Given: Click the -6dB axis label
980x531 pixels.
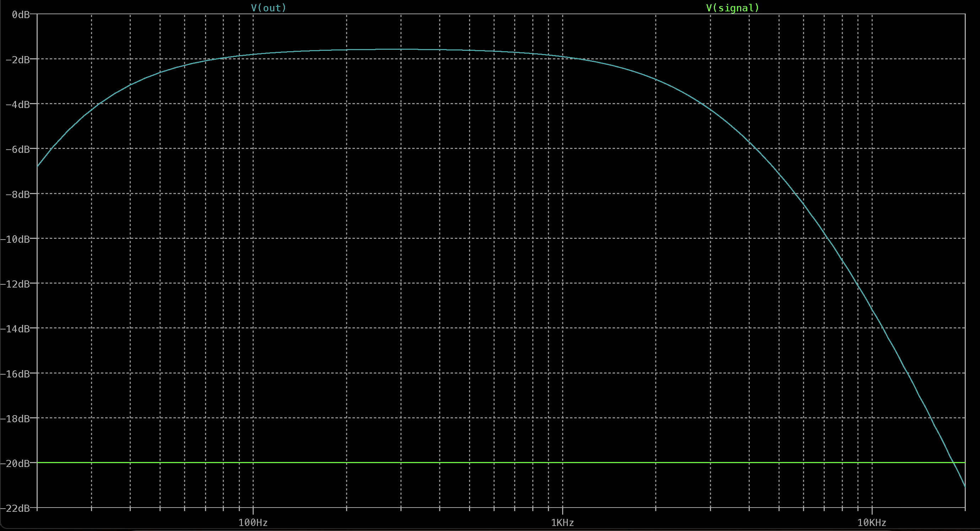Looking at the screenshot, I should point(17,149).
